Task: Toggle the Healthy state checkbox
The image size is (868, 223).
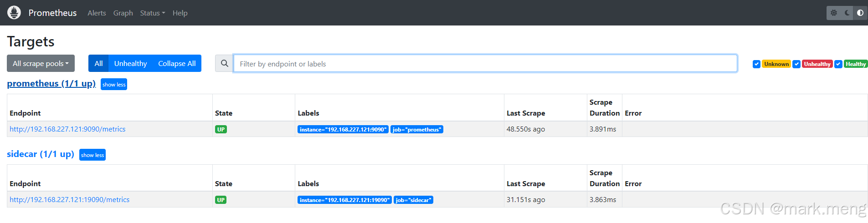Action: 838,64
